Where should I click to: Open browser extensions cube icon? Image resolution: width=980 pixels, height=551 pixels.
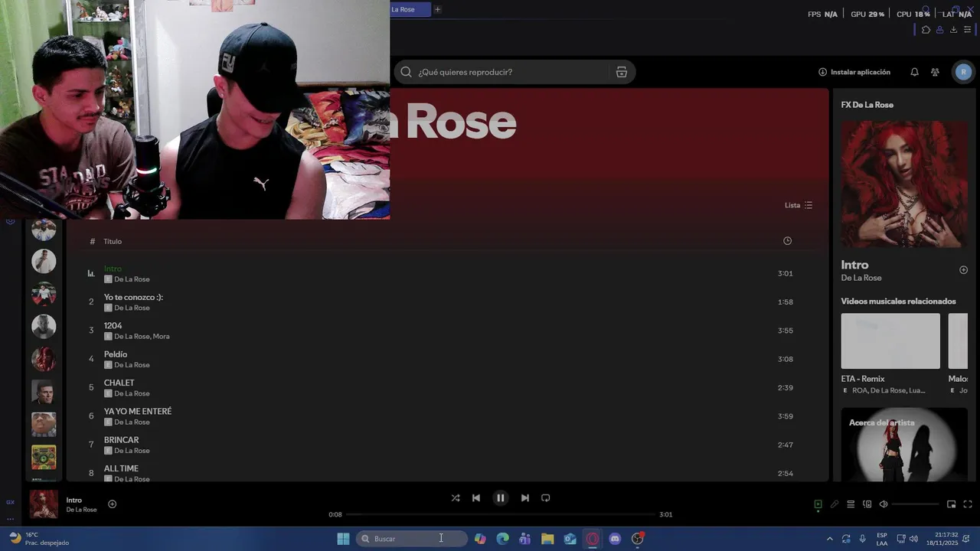point(926,30)
